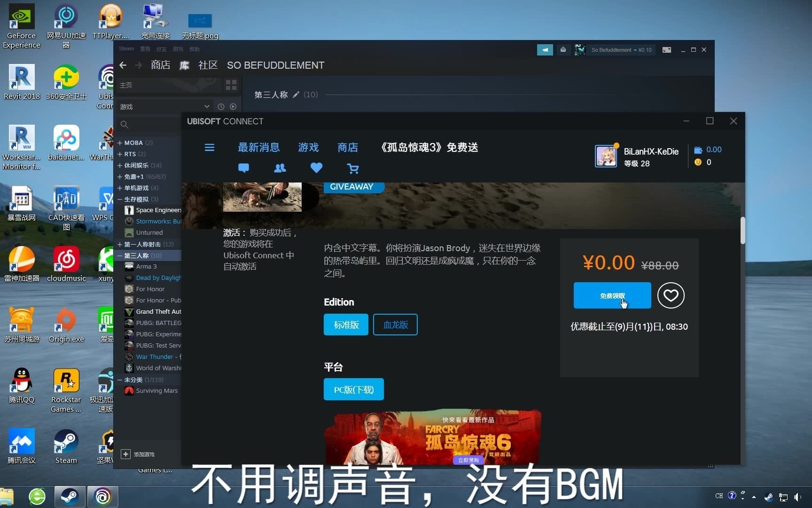This screenshot has height=508, width=812.
Task: Open Steam inbox envelope icon
Action: 563,49
